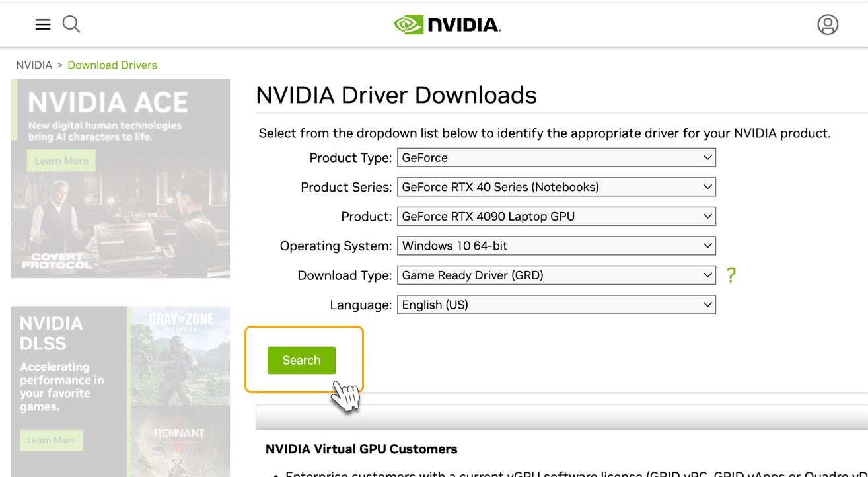868x477 pixels.
Task: Open the user account icon
Action: click(x=828, y=24)
